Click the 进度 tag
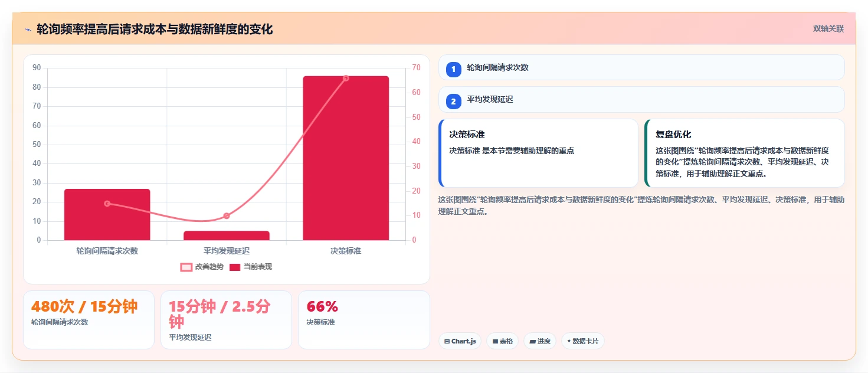 click(x=540, y=341)
